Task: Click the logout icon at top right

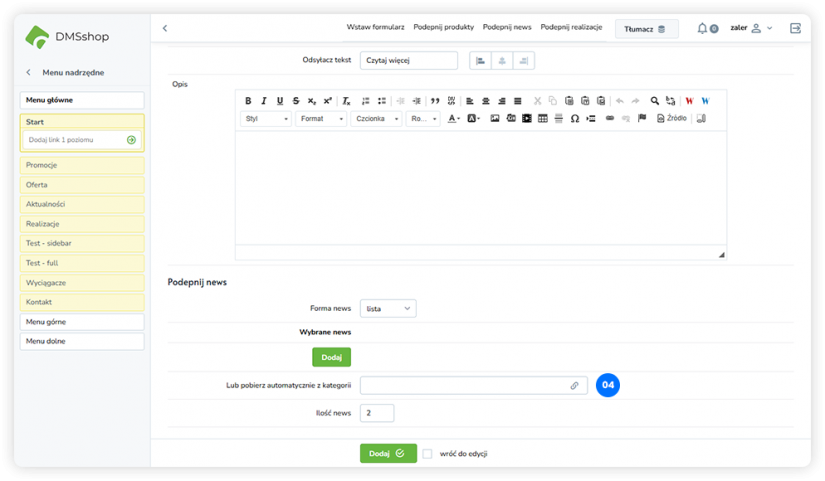Action: 795,28
